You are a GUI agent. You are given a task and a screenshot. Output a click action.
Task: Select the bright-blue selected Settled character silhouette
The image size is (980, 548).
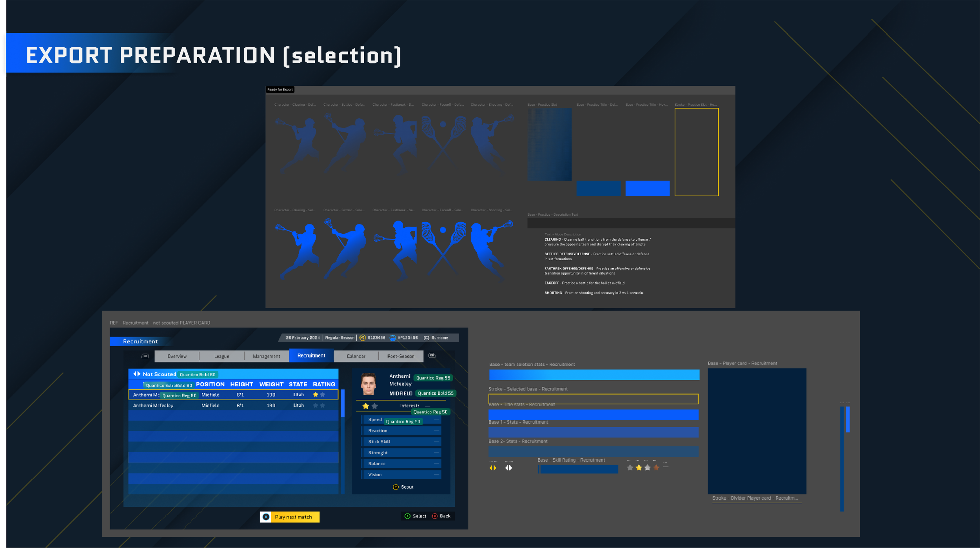pos(345,249)
